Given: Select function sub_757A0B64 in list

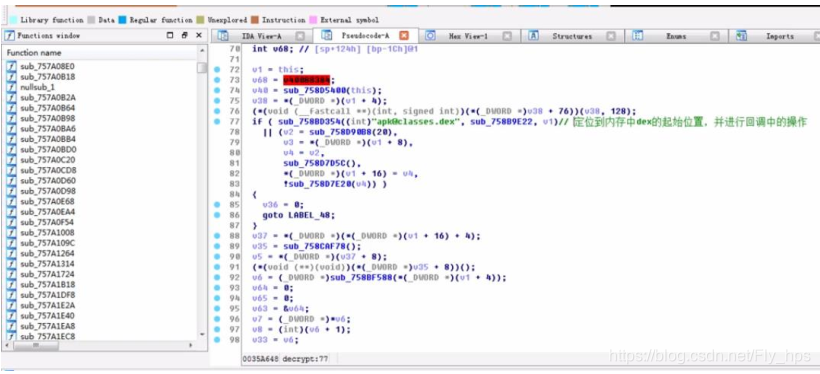Looking at the screenshot, I should point(48,108).
